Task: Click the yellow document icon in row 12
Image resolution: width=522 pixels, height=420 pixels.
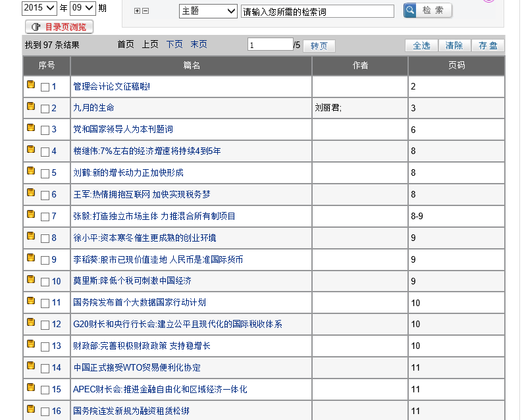Action: tap(31, 323)
